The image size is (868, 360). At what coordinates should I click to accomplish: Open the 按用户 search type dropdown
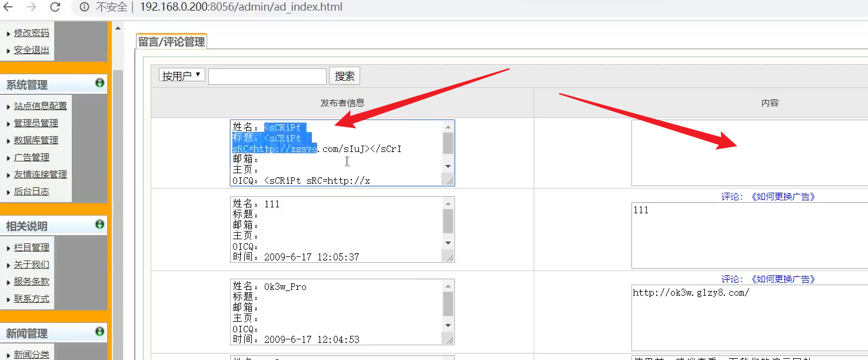[x=182, y=75]
